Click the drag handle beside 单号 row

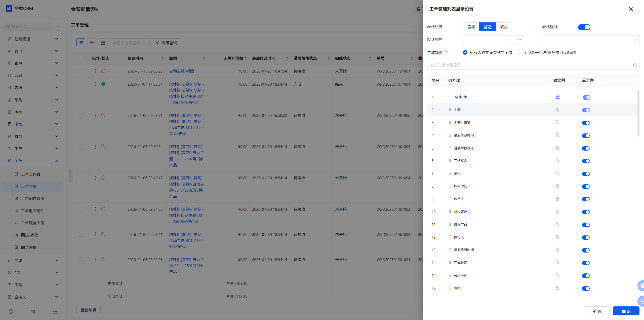pyautogui.click(x=450, y=173)
